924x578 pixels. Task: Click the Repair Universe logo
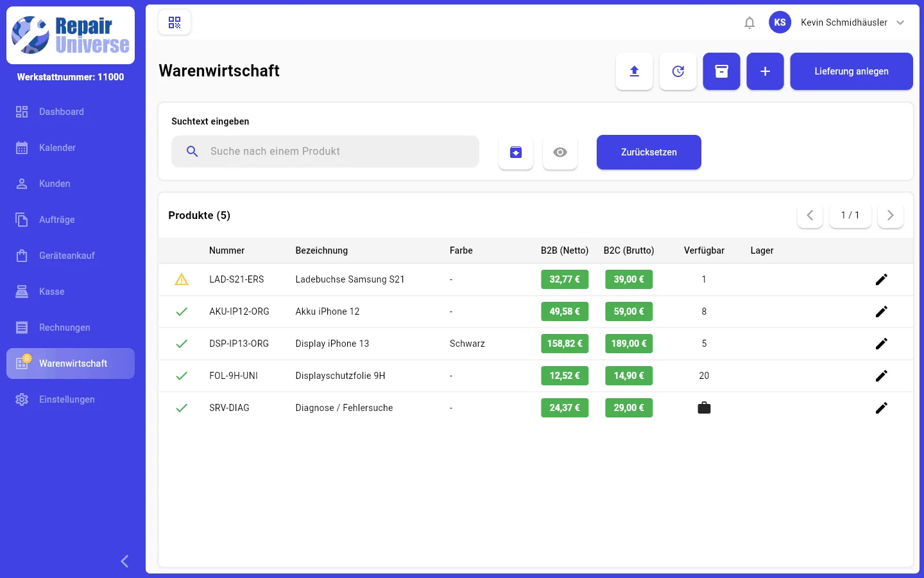(x=71, y=35)
